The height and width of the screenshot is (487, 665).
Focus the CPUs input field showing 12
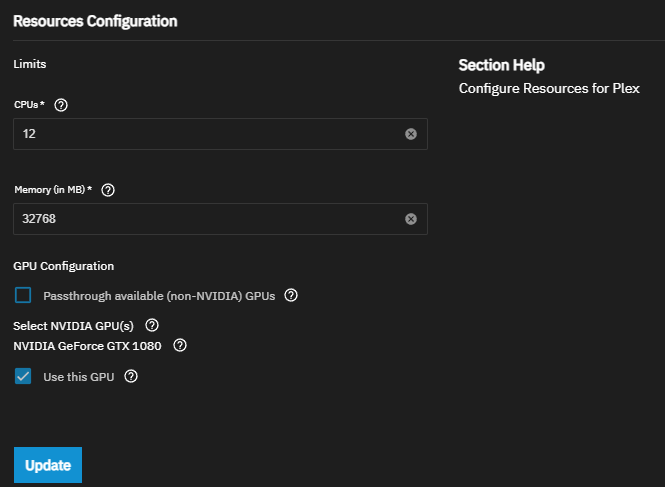pyautogui.click(x=200, y=134)
